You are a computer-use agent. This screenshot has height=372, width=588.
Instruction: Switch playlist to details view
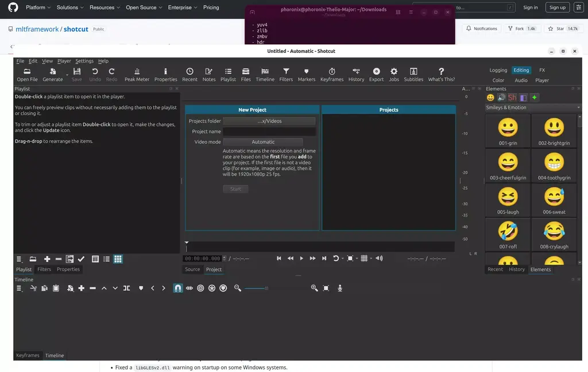click(x=95, y=259)
